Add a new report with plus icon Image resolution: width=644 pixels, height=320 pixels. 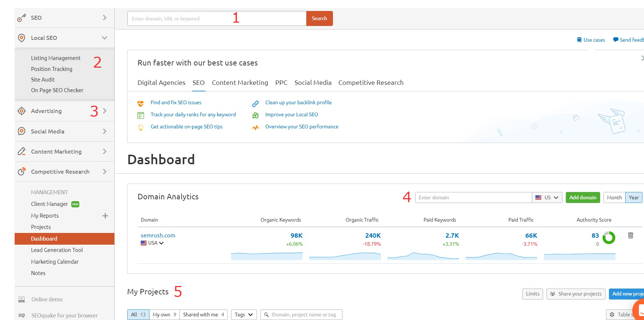tap(105, 216)
